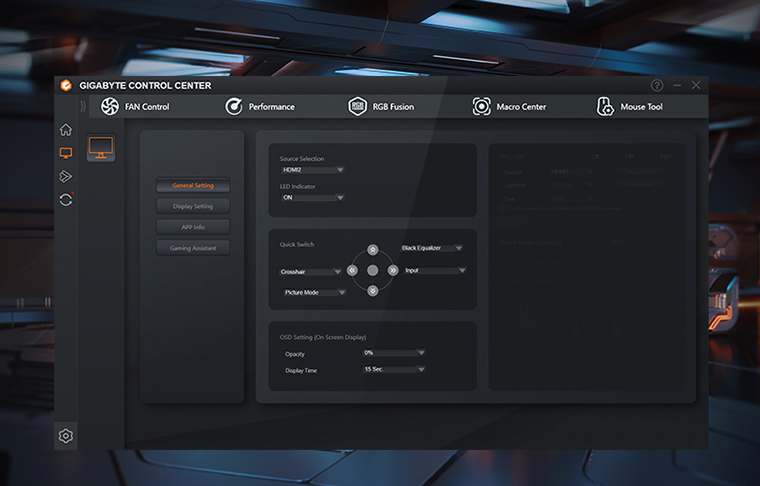Click the Display Switch button
The image size is (760, 486).
640,172
